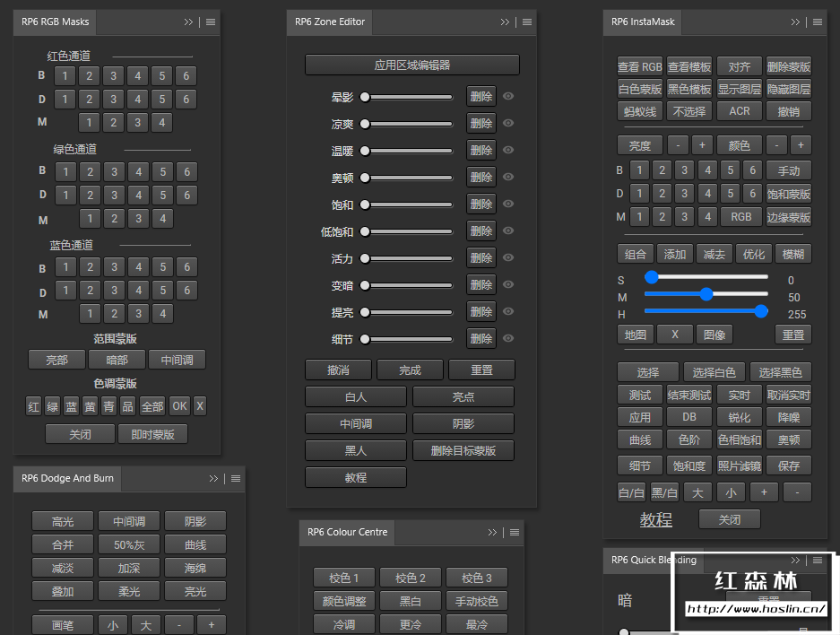Open RP6 Colour Centre panel menu icon

[515, 532]
